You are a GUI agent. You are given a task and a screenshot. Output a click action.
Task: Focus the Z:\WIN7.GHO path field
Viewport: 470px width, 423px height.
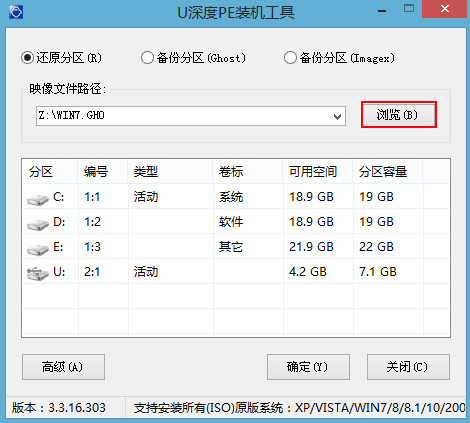(183, 116)
